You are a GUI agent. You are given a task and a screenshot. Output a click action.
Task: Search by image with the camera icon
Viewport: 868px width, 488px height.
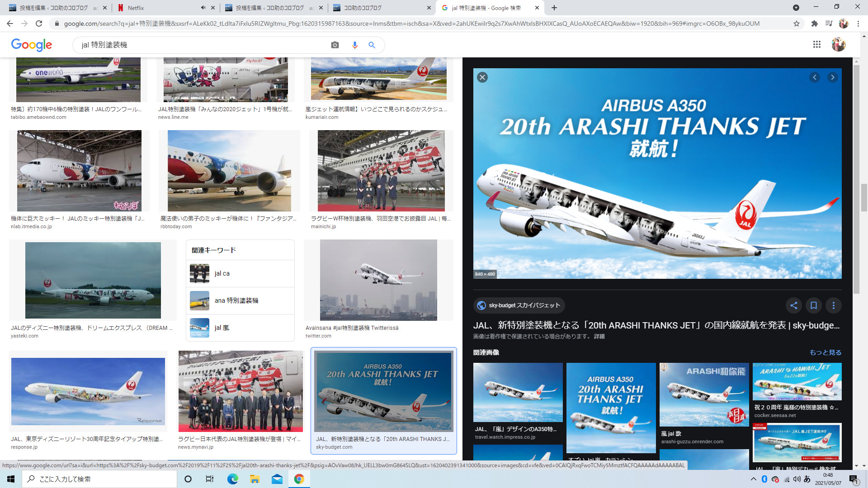pyautogui.click(x=335, y=45)
